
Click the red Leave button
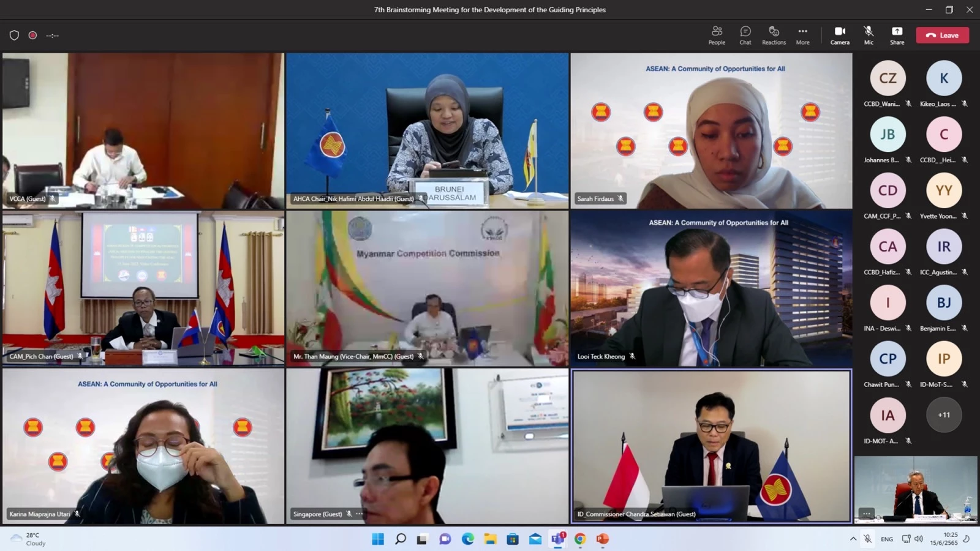[942, 35]
